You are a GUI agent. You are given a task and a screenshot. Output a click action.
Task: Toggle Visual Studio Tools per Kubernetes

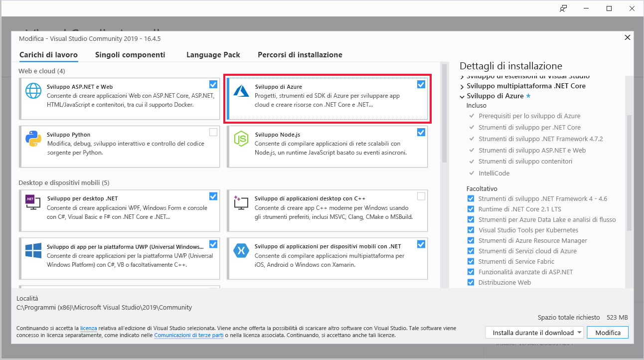pyautogui.click(x=471, y=230)
